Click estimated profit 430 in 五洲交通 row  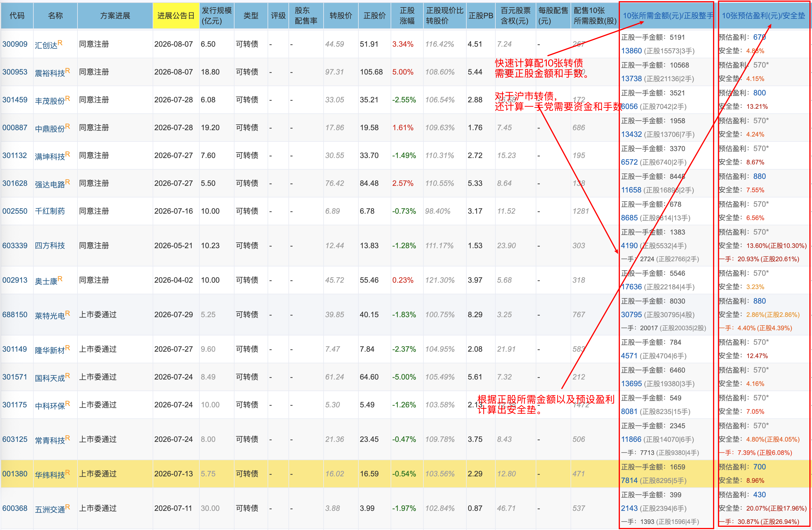[x=759, y=495]
